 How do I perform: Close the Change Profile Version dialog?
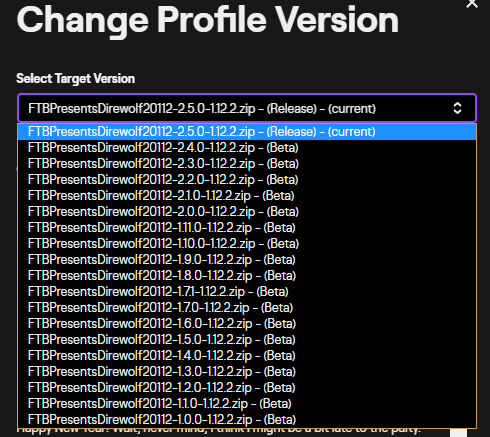472,4
